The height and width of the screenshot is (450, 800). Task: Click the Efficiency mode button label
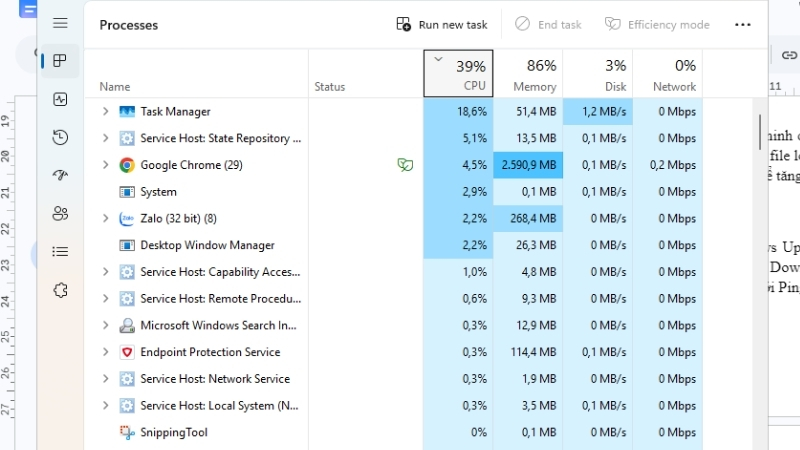pyautogui.click(x=669, y=24)
